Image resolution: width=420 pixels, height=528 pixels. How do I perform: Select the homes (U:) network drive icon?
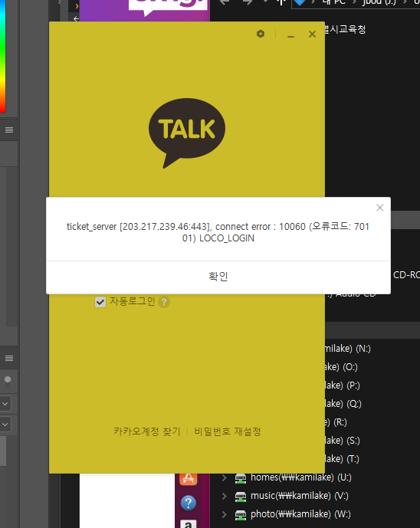241,478
